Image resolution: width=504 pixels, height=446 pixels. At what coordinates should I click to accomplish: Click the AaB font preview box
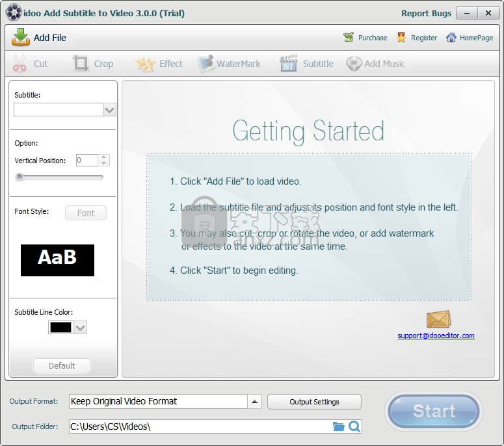coord(57,260)
